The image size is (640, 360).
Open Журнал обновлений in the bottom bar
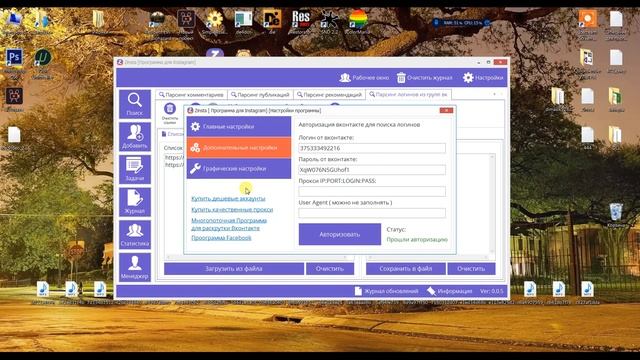[387, 291]
